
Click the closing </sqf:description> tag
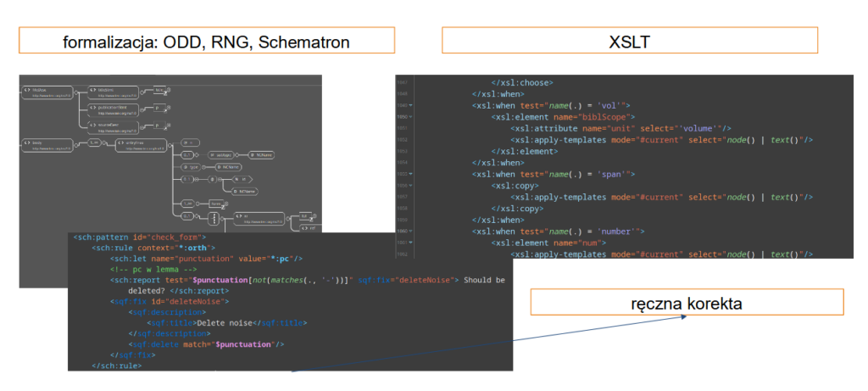pyautogui.click(x=170, y=333)
